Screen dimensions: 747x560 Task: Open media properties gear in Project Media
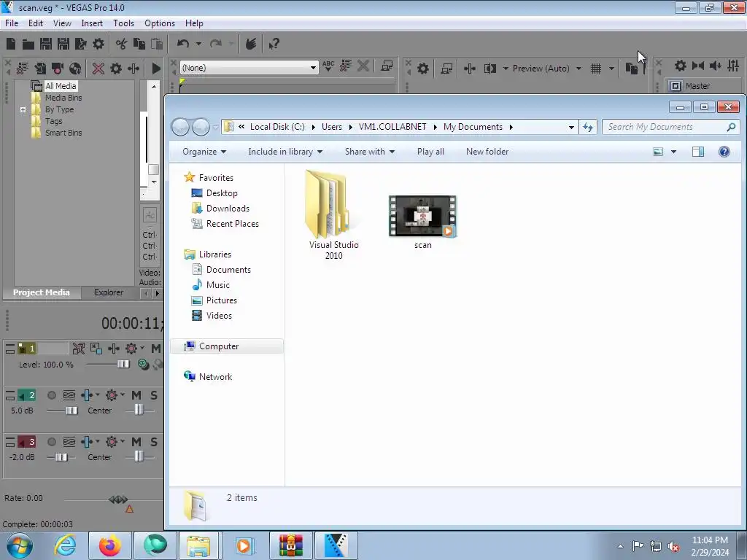pos(116,68)
